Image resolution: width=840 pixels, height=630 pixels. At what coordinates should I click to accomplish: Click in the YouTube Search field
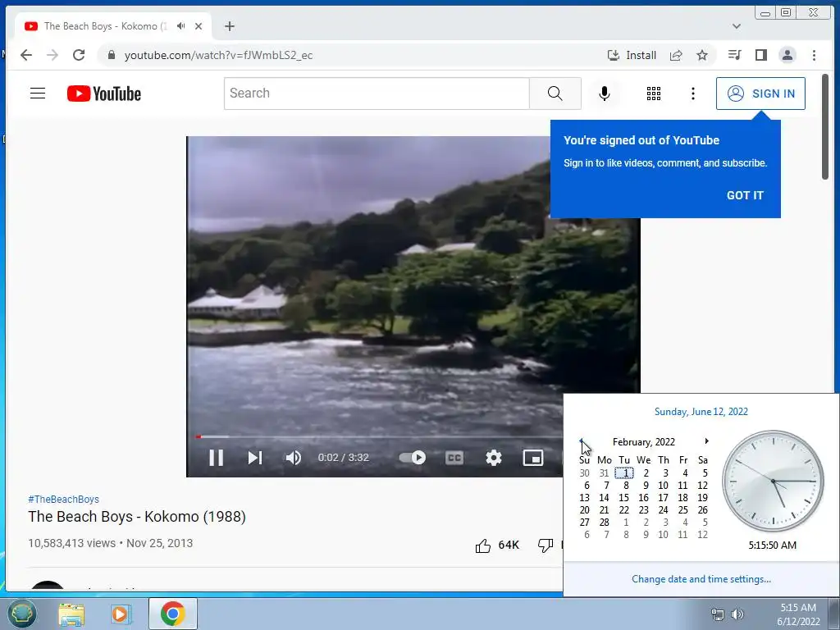point(377,94)
